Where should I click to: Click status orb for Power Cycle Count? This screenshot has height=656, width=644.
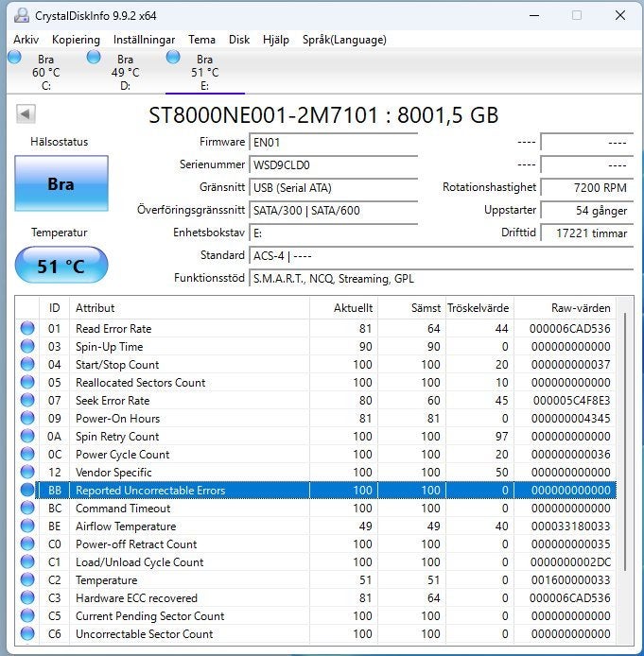[27, 455]
